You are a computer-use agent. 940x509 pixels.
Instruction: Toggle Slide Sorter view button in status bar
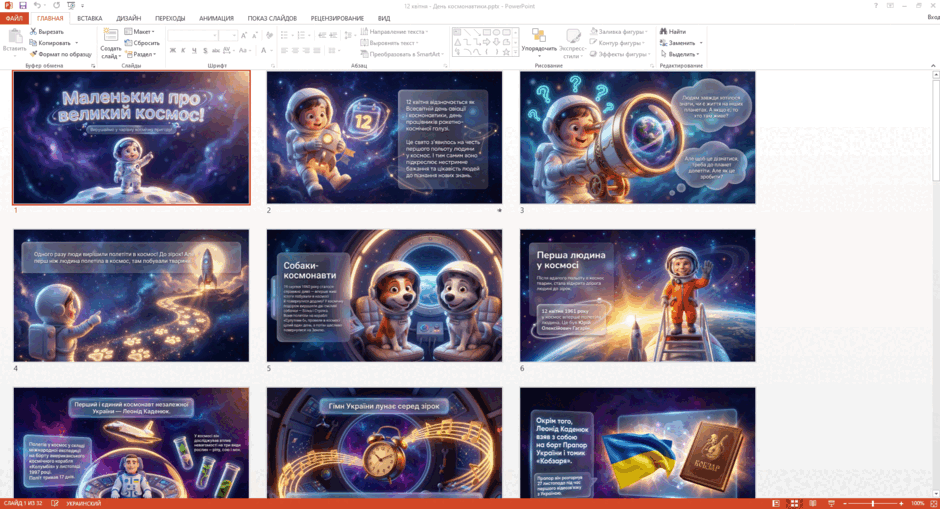pos(794,504)
